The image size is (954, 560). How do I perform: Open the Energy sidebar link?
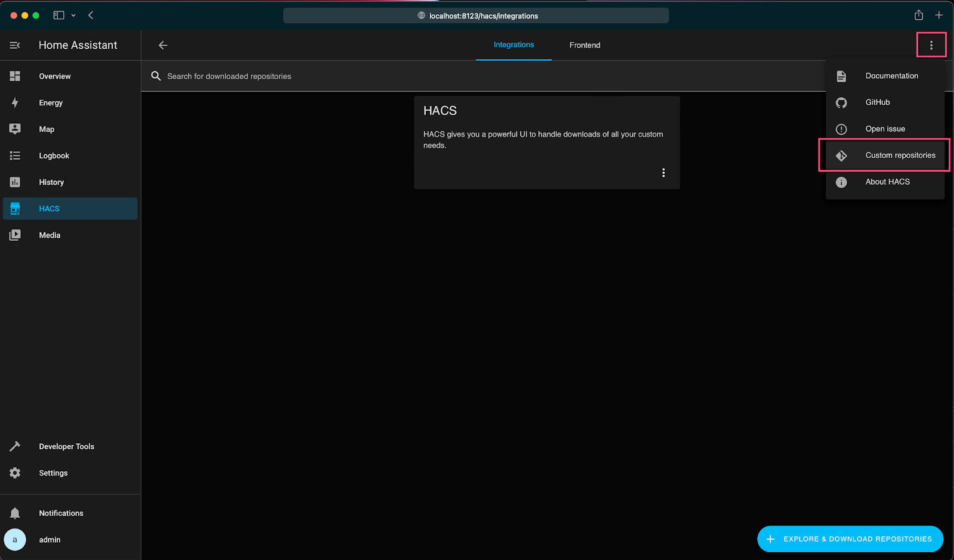(70, 102)
